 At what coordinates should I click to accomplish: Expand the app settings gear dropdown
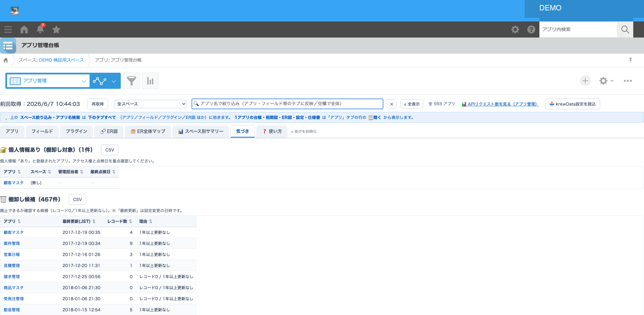(x=606, y=81)
